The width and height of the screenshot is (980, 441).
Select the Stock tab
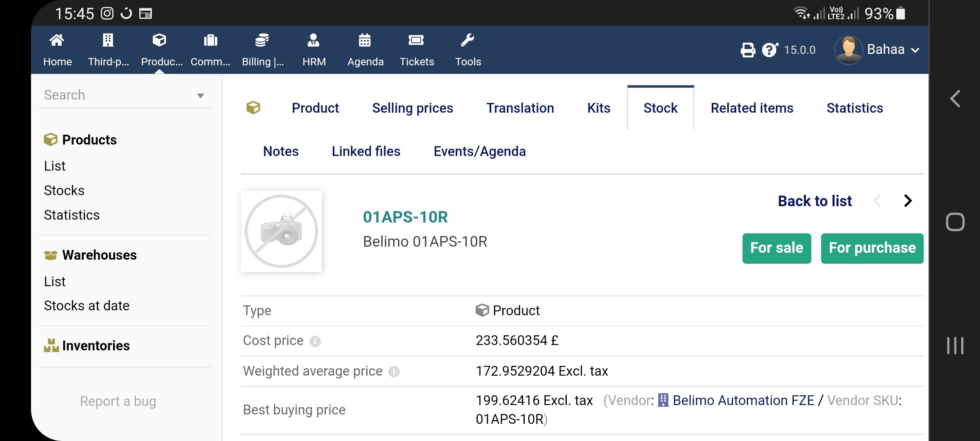tap(661, 108)
